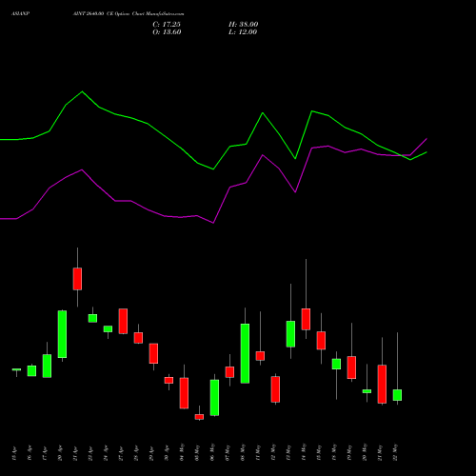Click the CE Options Chart title text
The height and width of the screenshot is (476, 476).
(x=129, y=14)
